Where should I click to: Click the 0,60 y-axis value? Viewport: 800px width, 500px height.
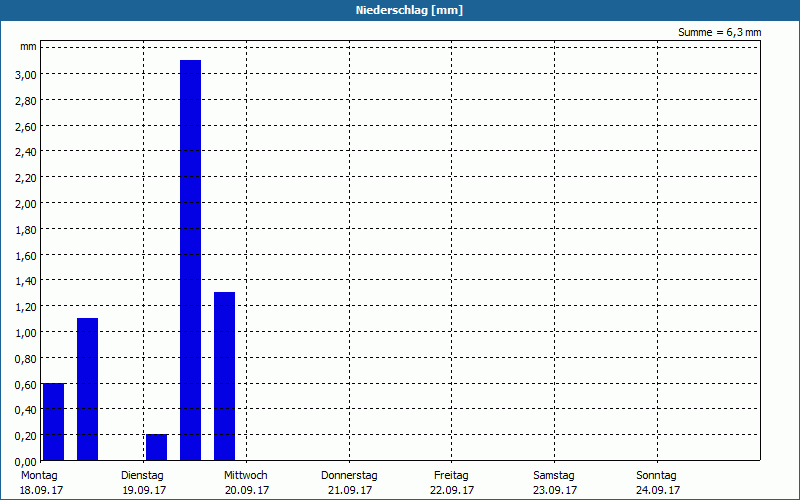(26, 384)
